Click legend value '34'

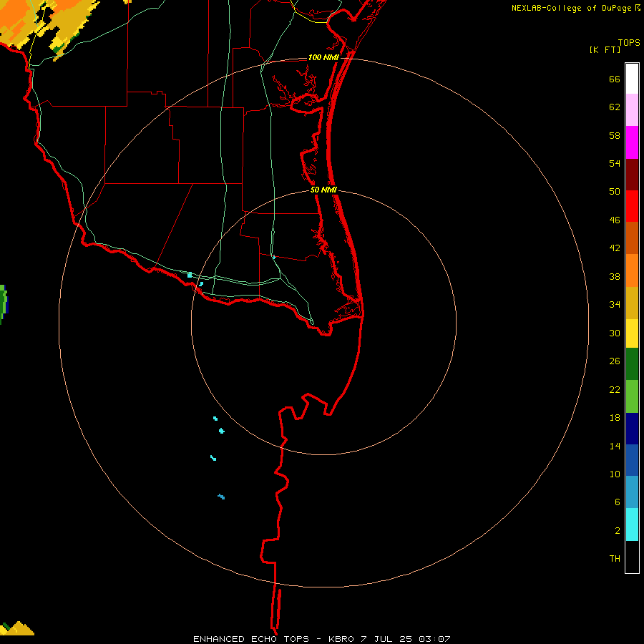pyautogui.click(x=615, y=305)
